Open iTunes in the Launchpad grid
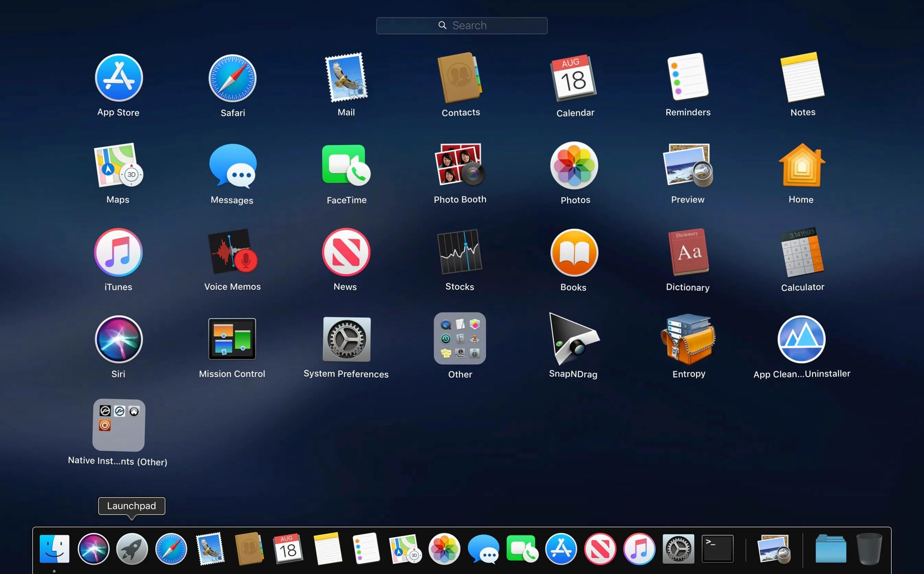Screen dimensions: 924x574 [119, 252]
